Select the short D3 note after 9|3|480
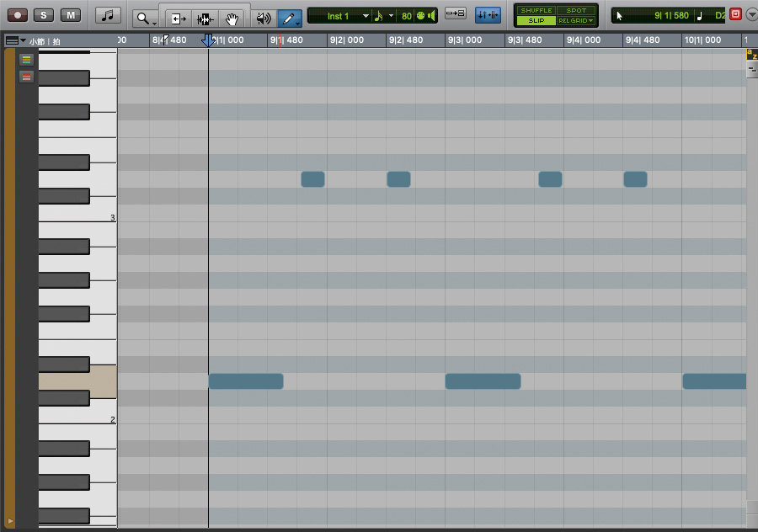The width and height of the screenshot is (758, 532). coord(550,179)
